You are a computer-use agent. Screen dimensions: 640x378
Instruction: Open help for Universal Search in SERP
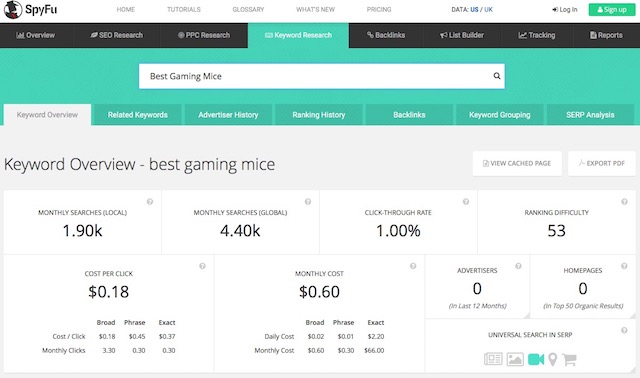click(624, 330)
